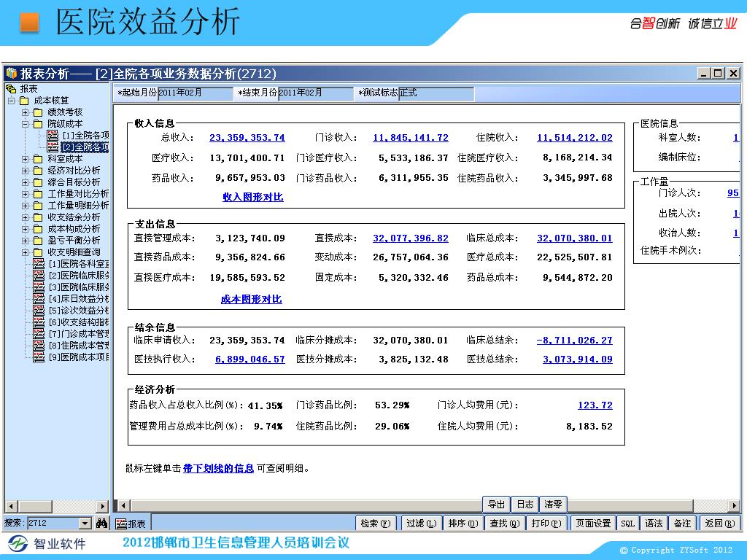Click the 查找(Q) button

click(505, 524)
